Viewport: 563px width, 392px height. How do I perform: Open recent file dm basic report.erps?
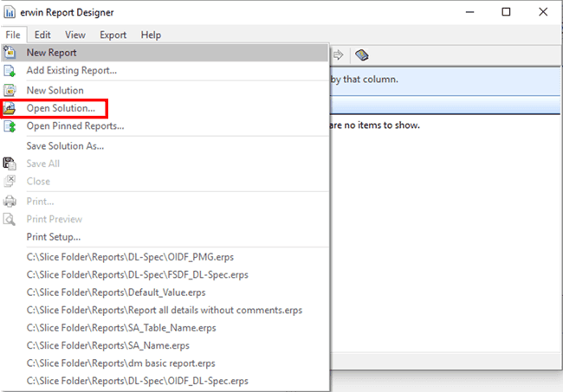click(165, 363)
